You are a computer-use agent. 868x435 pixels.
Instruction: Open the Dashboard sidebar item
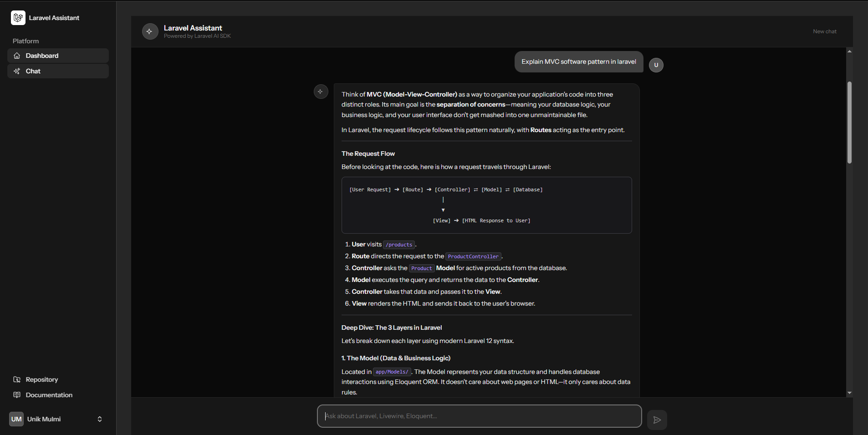(58, 56)
